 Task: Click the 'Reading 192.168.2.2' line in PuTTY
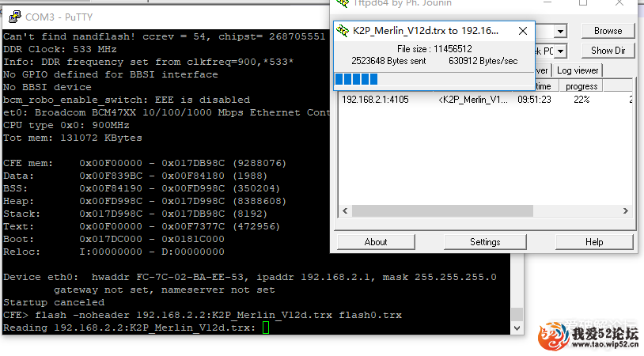[x=130, y=328]
